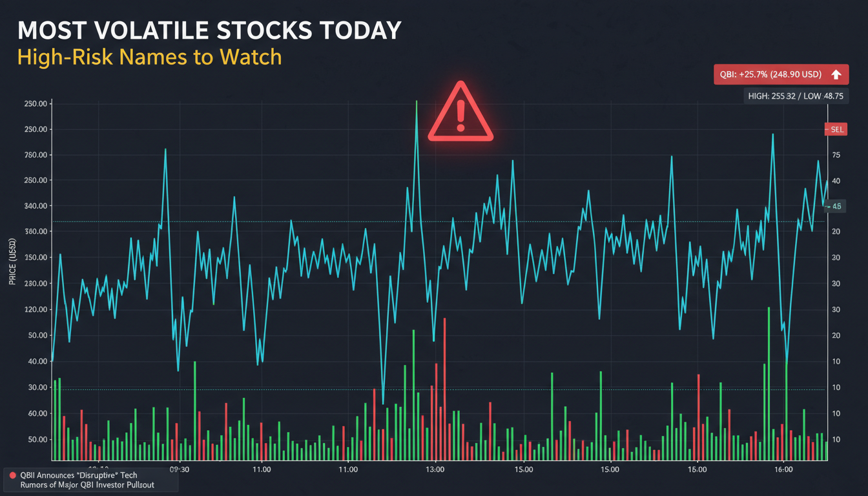Viewport: 868px width, 496px height.
Task: Select the 120.00 left axis price label
Action: tap(36, 309)
